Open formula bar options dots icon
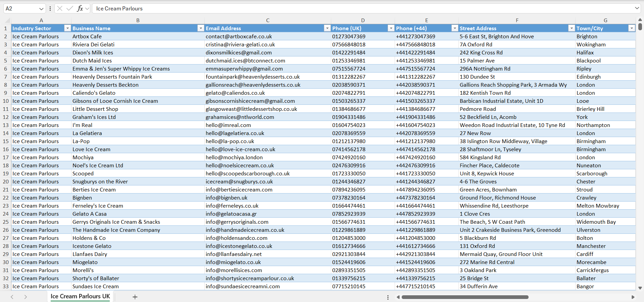The width and height of the screenshot is (644, 302). pos(50,9)
